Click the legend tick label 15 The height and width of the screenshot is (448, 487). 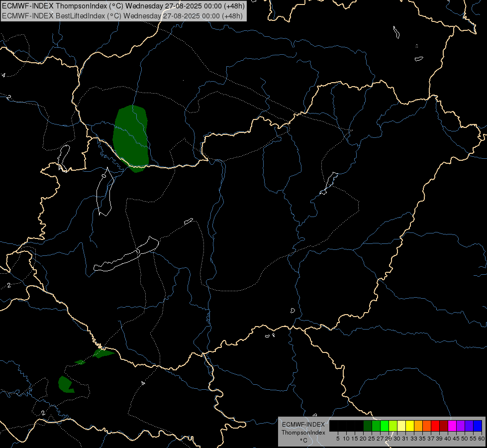click(355, 439)
